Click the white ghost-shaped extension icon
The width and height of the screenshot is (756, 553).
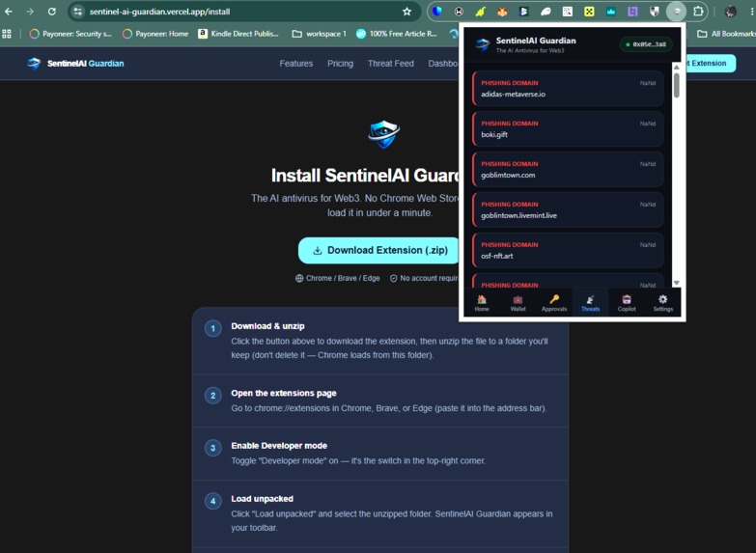point(546,11)
